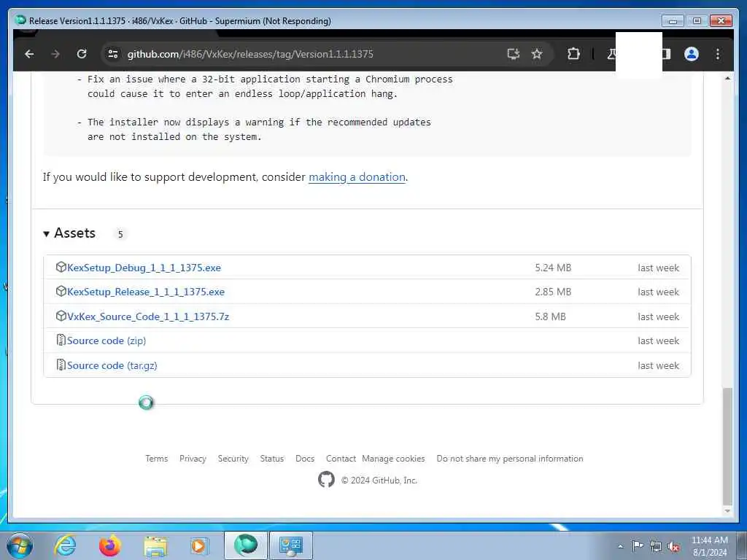Download KexSetup_Release_1_1_1_1375.exe

click(x=146, y=292)
